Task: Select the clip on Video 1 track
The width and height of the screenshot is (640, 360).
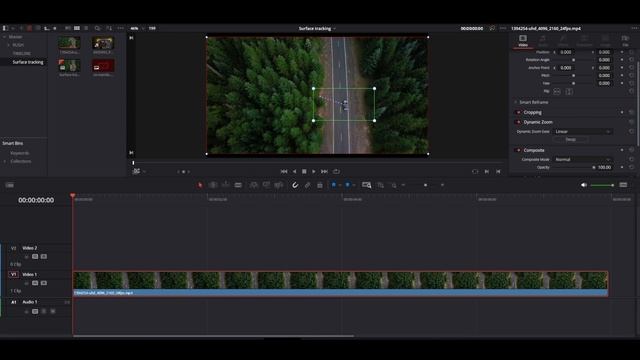Action: pyautogui.click(x=340, y=284)
